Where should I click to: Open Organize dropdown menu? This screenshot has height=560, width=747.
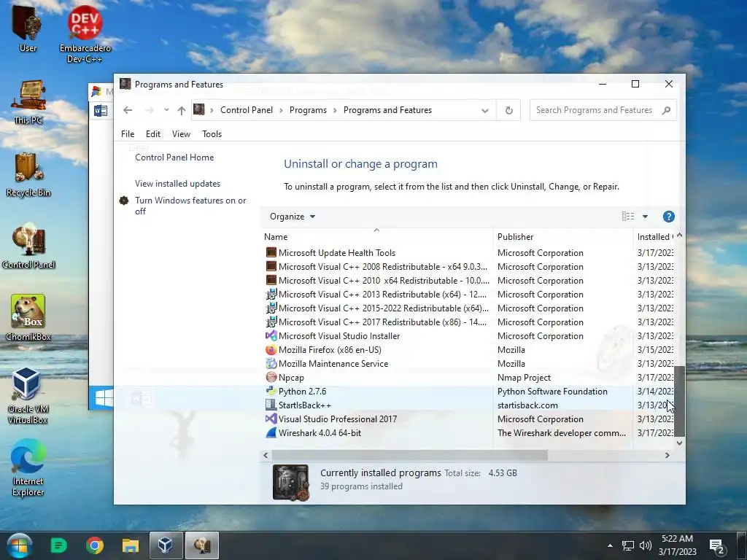293,217
